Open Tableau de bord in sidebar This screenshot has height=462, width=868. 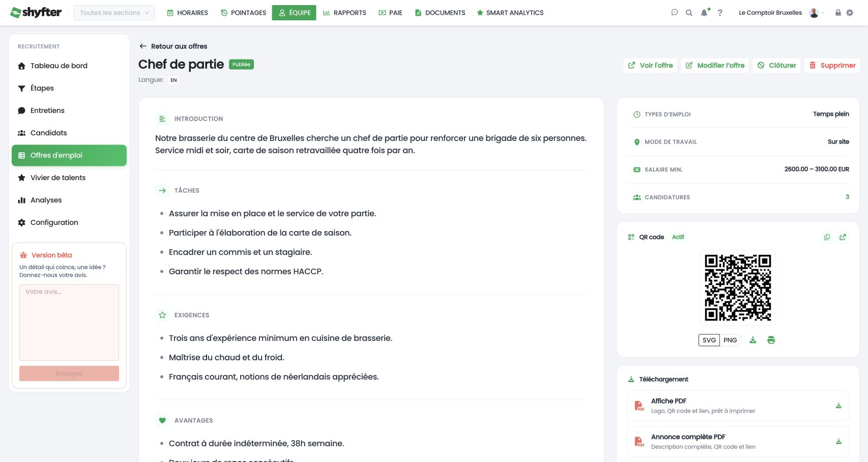(69, 66)
